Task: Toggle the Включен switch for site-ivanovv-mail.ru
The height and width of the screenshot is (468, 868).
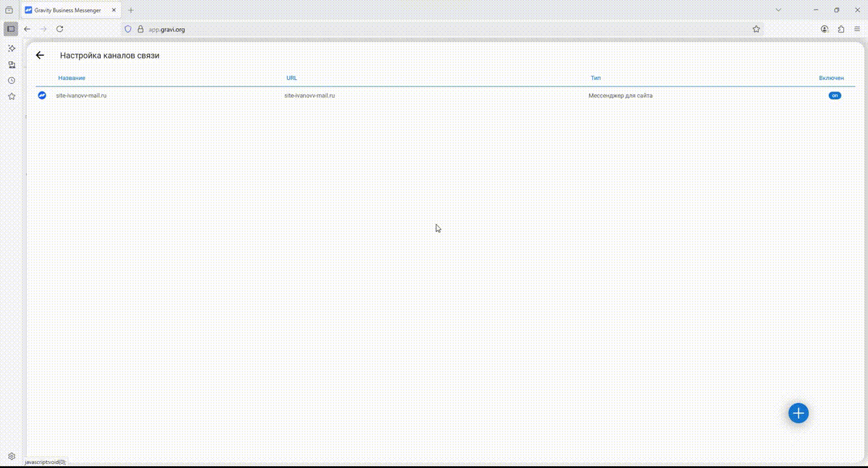Action: click(x=834, y=96)
